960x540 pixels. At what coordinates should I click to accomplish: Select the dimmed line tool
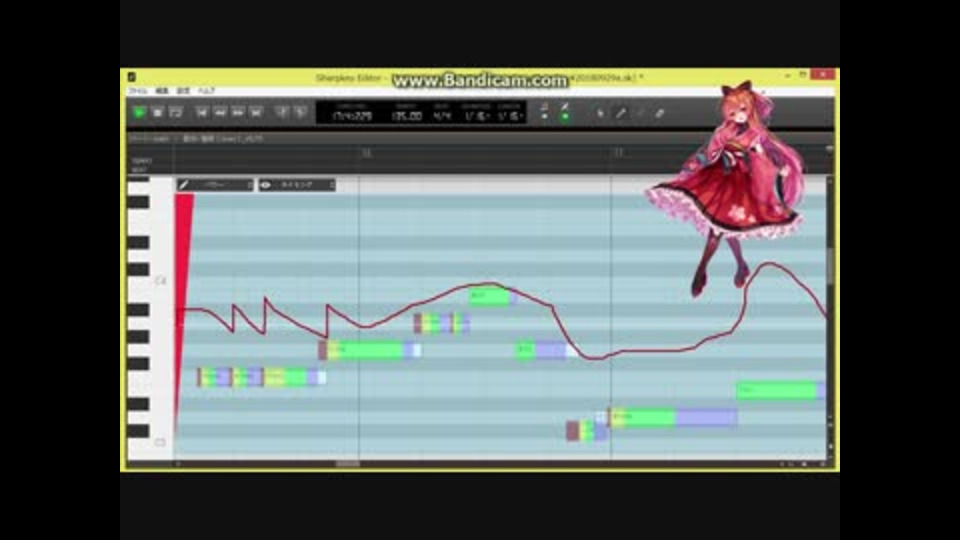(x=640, y=113)
